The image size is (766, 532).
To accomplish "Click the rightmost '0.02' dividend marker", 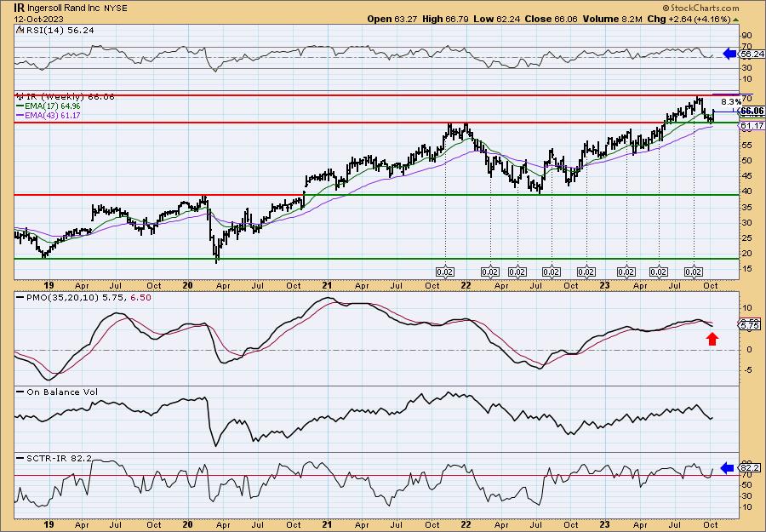I will pyautogui.click(x=694, y=272).
